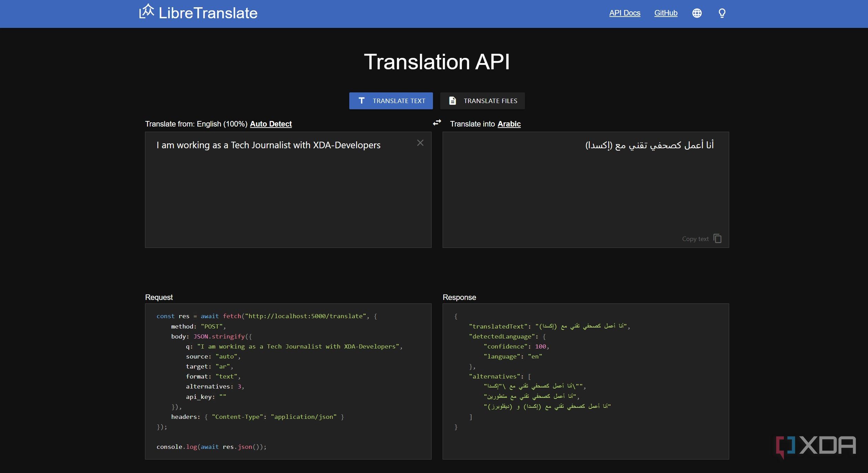
Task: Click the console.log code line
Action: click(211, 447)
